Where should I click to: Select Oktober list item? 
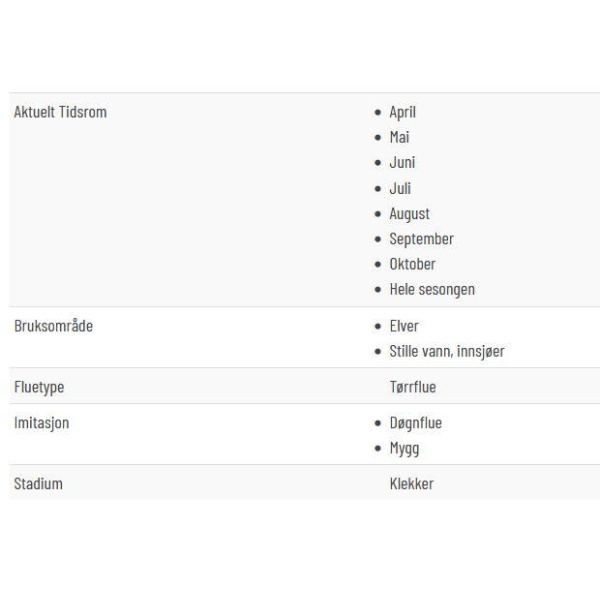click(412, 264)
